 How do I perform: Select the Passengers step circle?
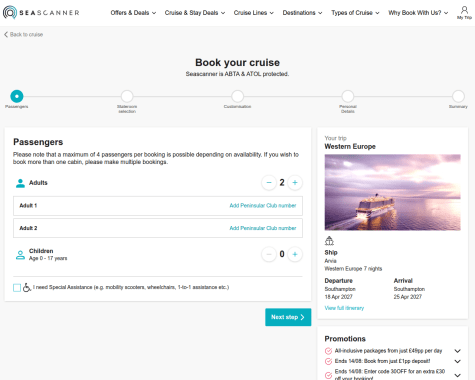point(17,96)
